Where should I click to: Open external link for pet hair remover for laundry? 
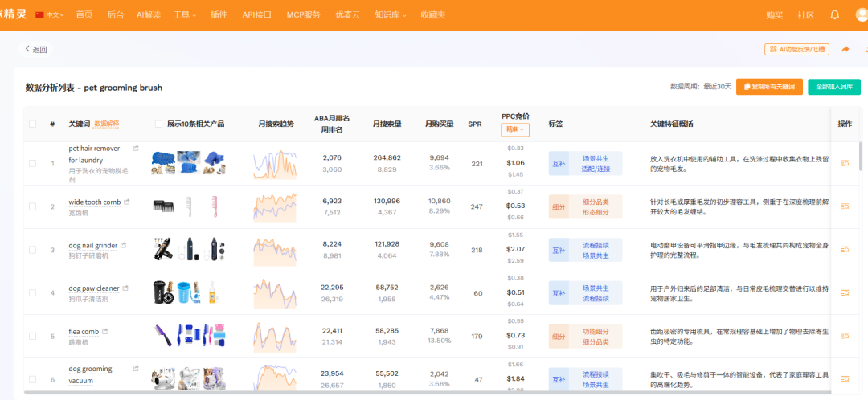[x=136, y=149]
